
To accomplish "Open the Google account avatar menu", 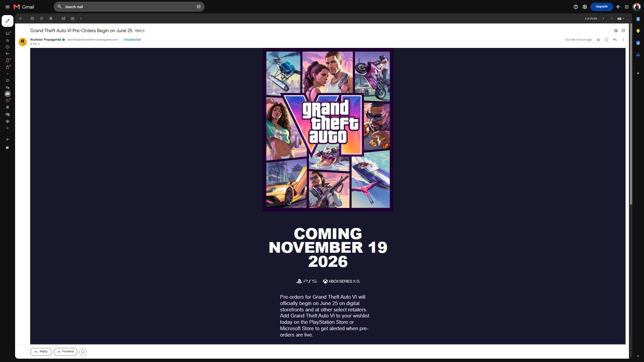I will (637, 7).
